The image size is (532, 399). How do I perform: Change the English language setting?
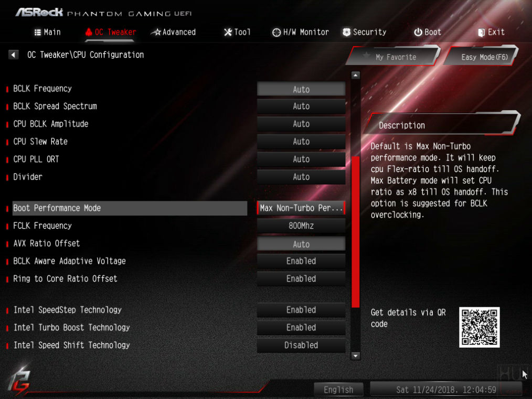click(x=338, y=390)
